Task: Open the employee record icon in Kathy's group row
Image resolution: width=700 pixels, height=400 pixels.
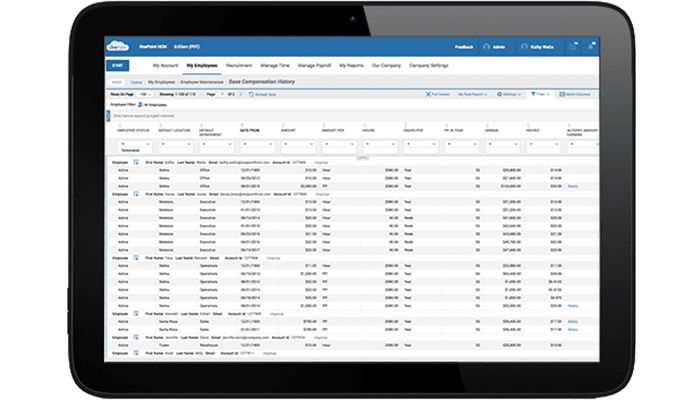Action: (x=136, y=162)
